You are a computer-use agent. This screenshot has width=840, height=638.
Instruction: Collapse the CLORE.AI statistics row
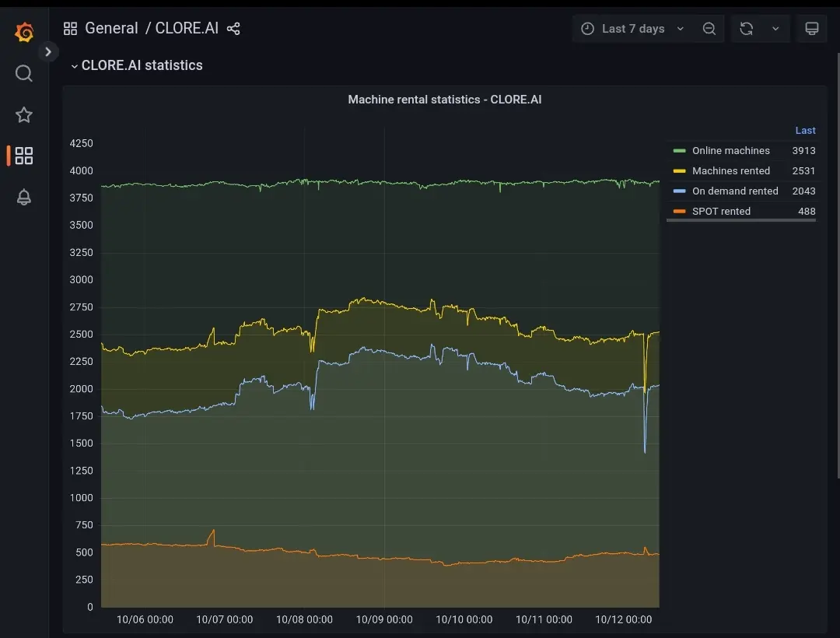coord(137,65)
